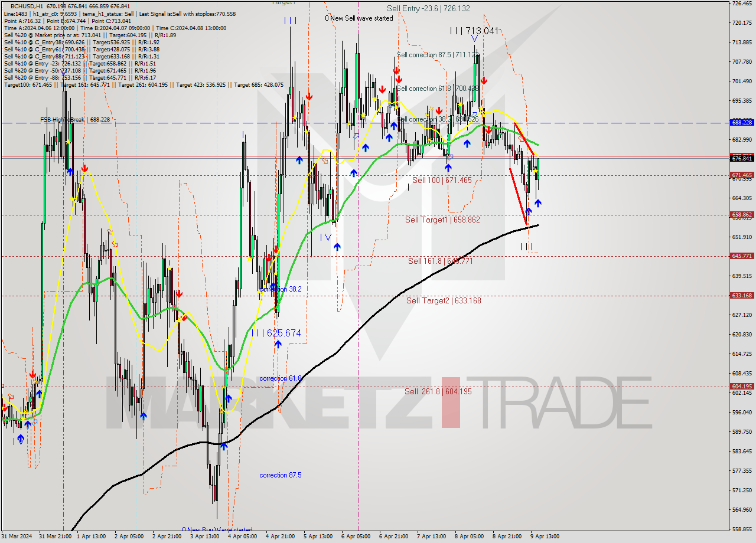Select the 'Sell Target2 | 633.168' label

[x=444, y=300]
